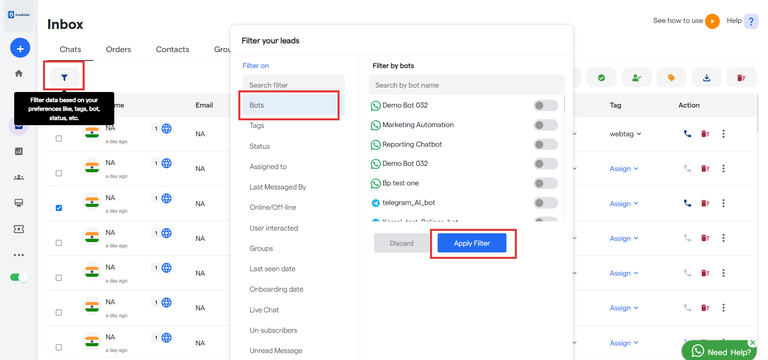Click the orange tag toolbar icon
The image size is (768, 360).
point(671,77)
